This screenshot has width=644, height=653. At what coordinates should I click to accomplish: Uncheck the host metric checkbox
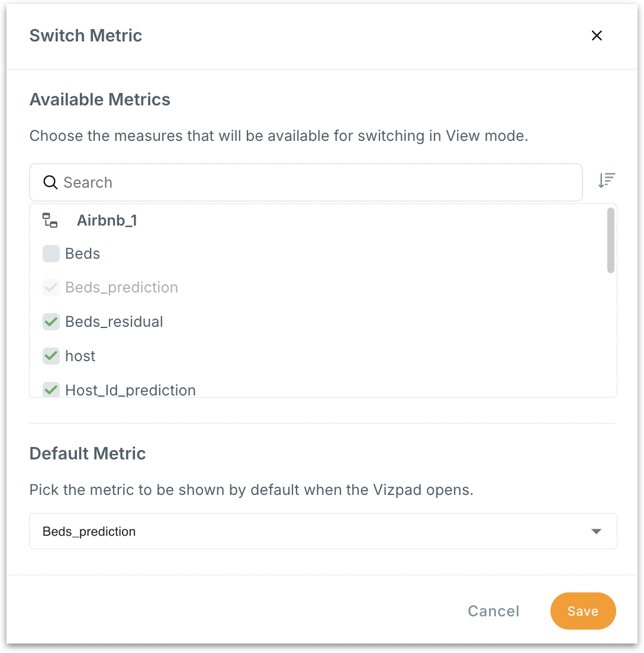tap(51, 356)
